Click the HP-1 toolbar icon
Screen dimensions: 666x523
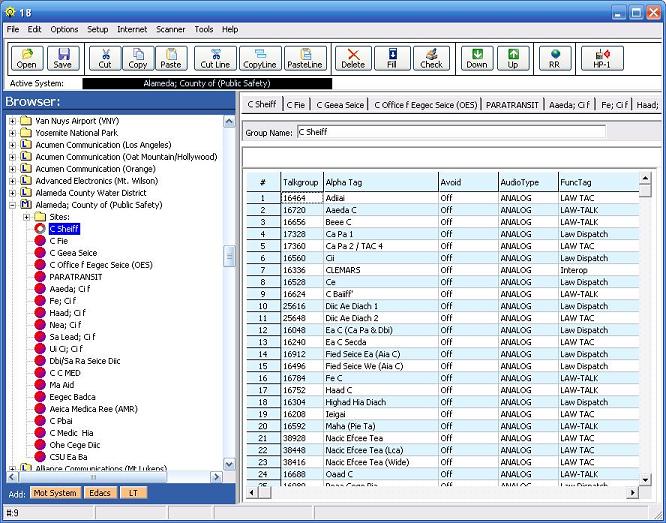[602, 58]
